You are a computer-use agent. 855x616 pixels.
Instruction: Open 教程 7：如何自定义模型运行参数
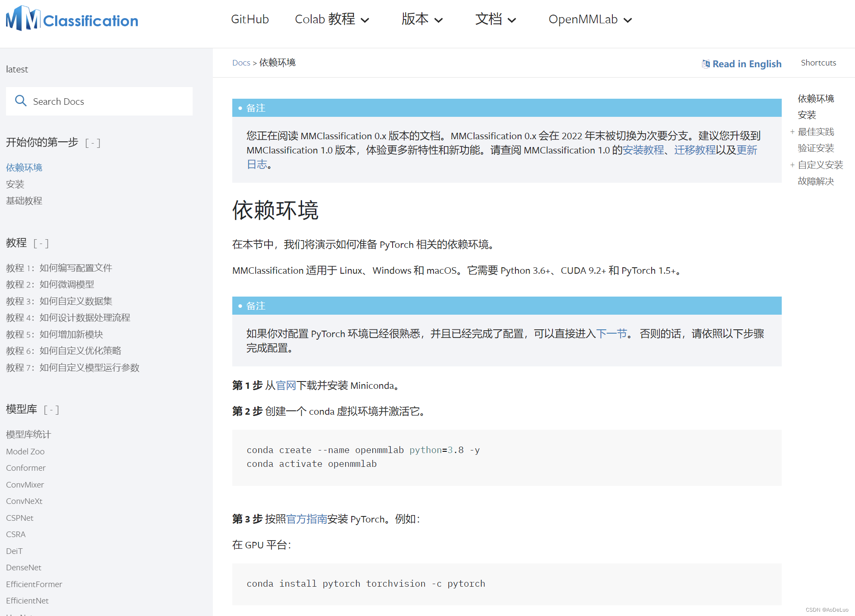(73, 367)
